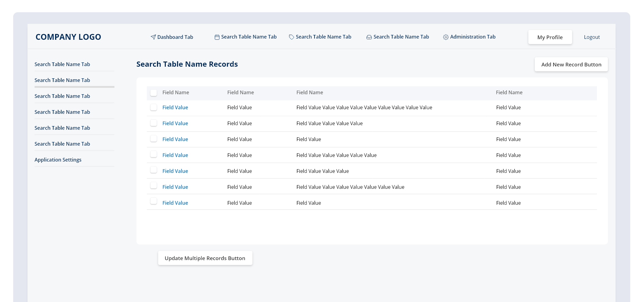
Task: Click the inbox tray icon in top navigation
Action: click(x=369, y=37)
